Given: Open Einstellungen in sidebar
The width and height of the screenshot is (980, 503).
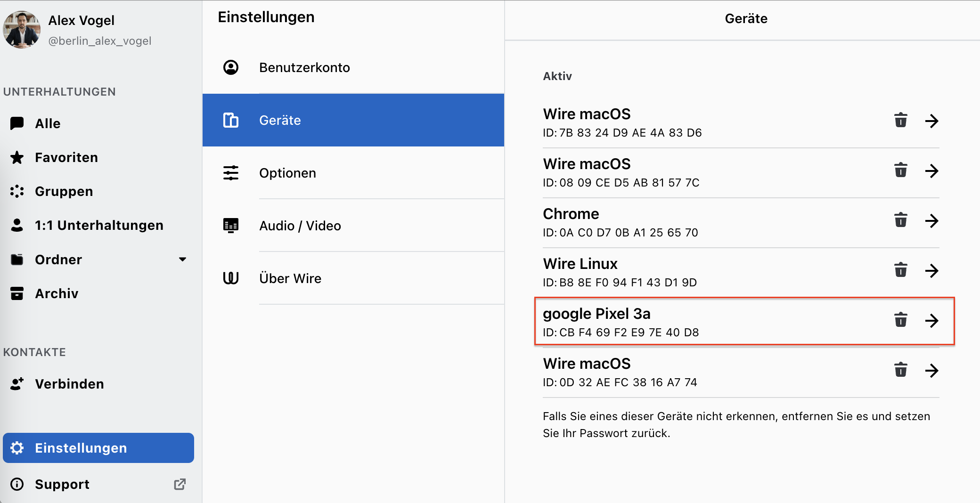Looking at the screenshot, I should 98,448.
